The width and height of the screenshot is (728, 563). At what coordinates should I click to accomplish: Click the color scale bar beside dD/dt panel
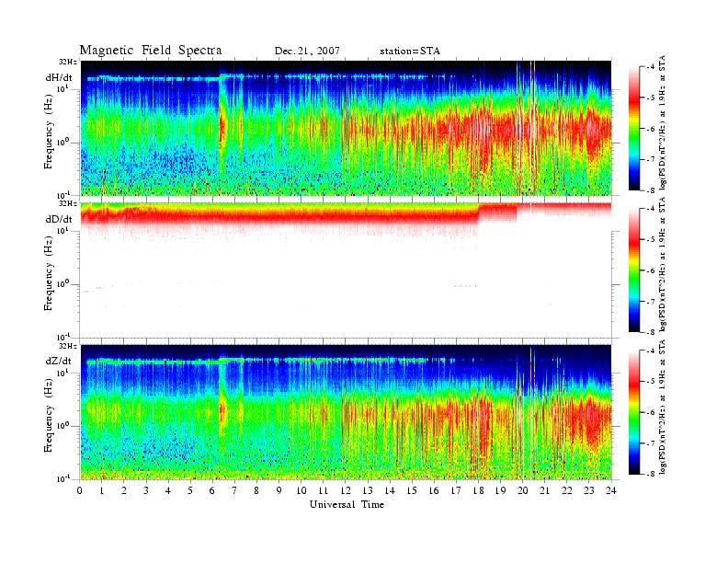click(x=634, y=270)
